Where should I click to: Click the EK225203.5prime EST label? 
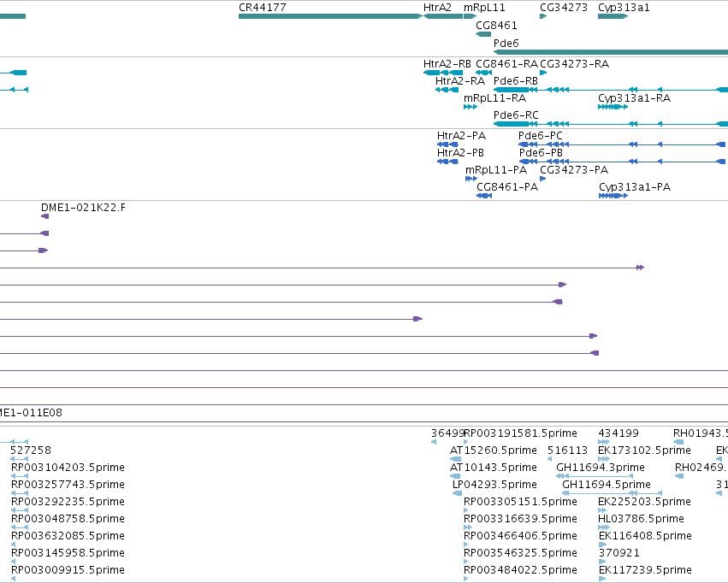pos(644,502)
